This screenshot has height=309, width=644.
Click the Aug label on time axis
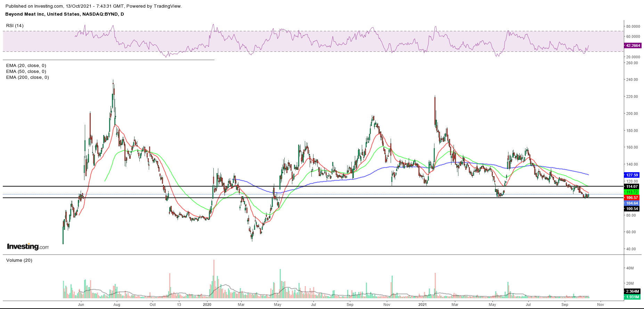click(x=117, y=304)
